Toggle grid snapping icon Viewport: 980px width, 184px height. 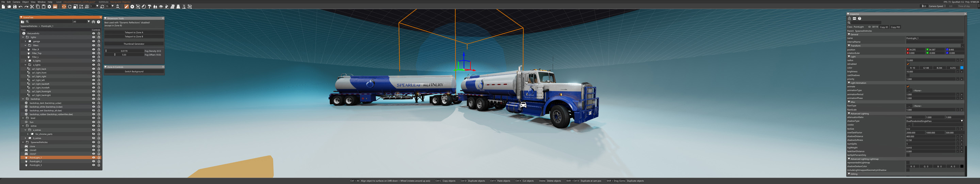click(87, 6)
